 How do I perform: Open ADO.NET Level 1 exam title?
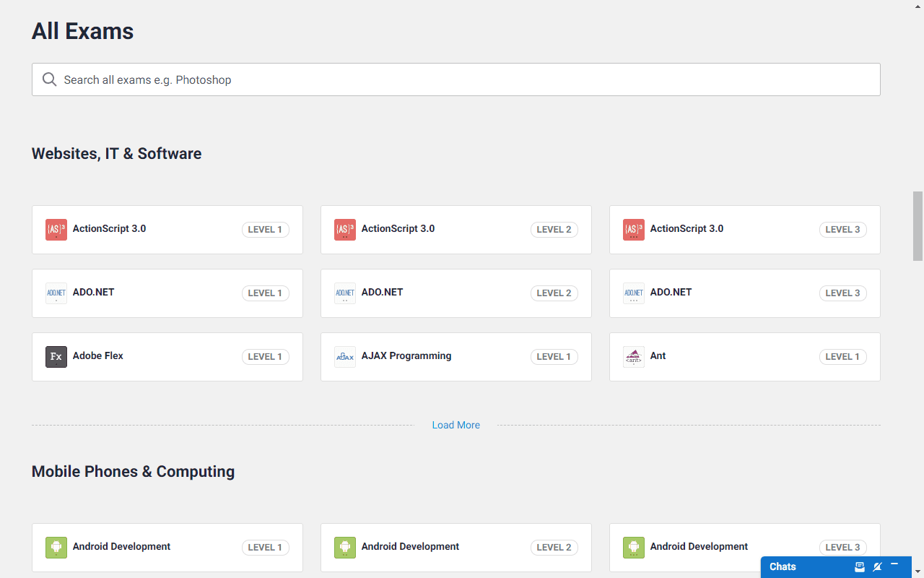click(x=93, y=292)
